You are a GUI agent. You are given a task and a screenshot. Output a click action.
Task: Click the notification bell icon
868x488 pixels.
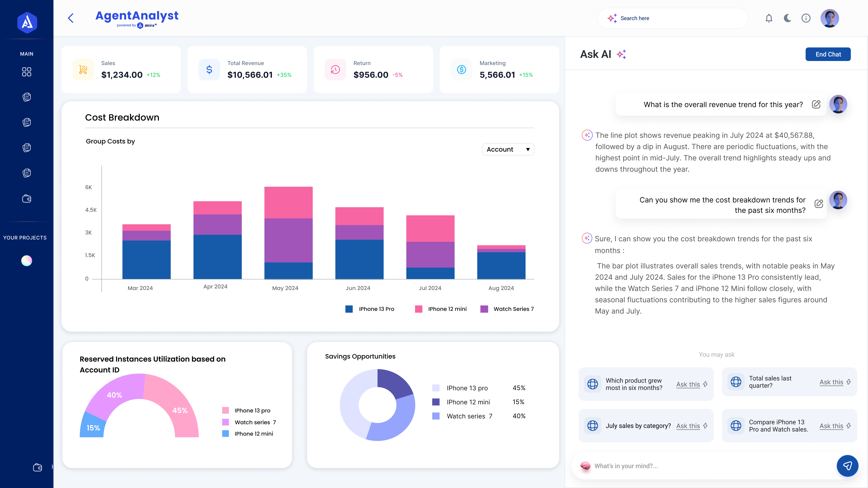769,18
